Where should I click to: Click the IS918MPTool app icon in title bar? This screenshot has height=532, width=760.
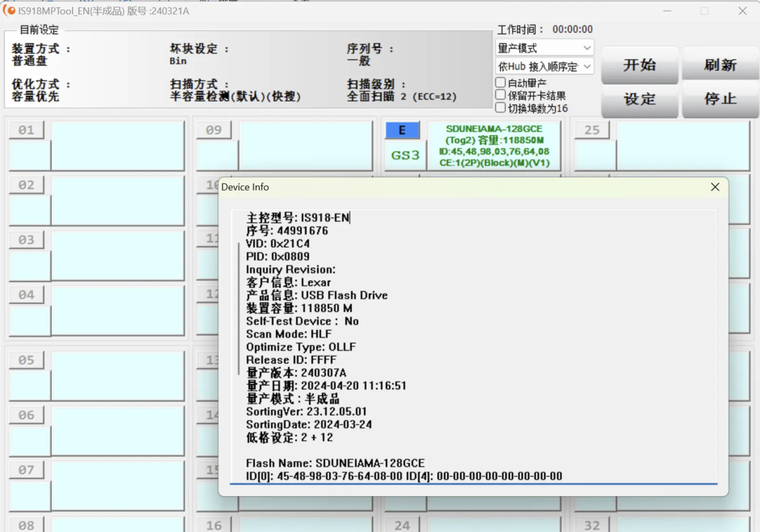(x=9, y=10)
